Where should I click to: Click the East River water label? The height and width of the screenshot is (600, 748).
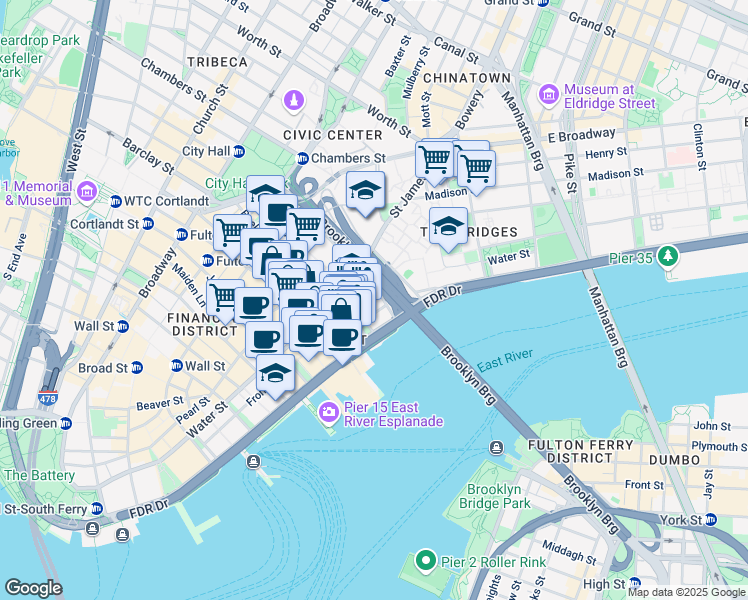pos(505,361)
